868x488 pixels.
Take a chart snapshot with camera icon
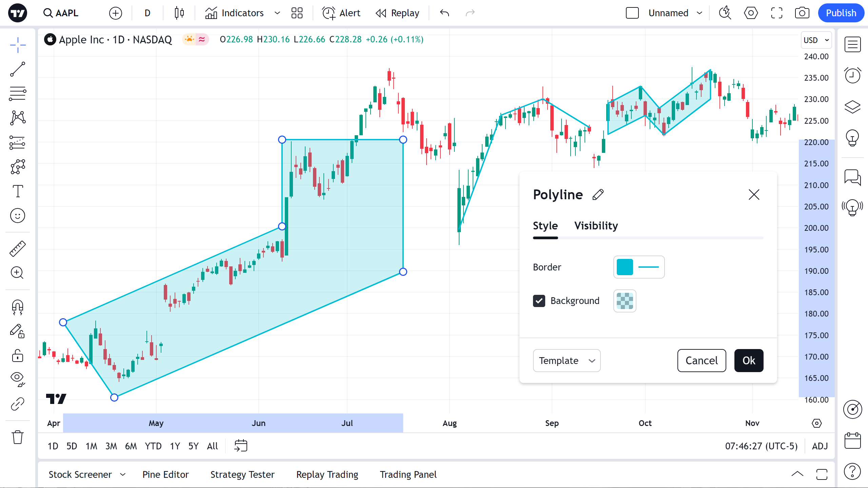pos(802,13)
